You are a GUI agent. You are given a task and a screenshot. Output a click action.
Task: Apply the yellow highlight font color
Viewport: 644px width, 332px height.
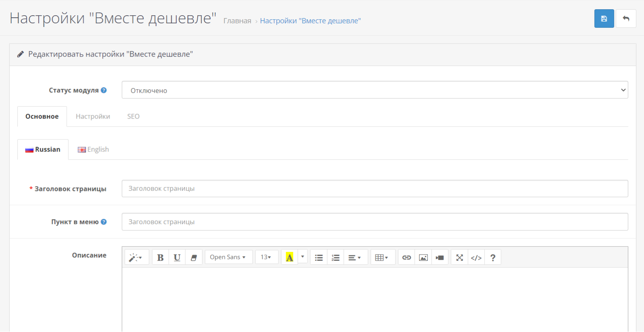pyautogui.click(x=289, y=258)
